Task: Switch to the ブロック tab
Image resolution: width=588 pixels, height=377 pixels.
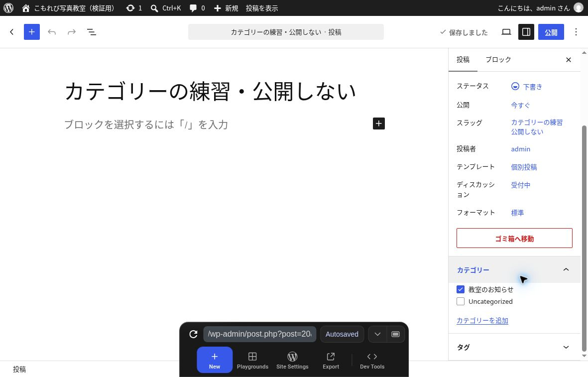Action: coord(498,60)
